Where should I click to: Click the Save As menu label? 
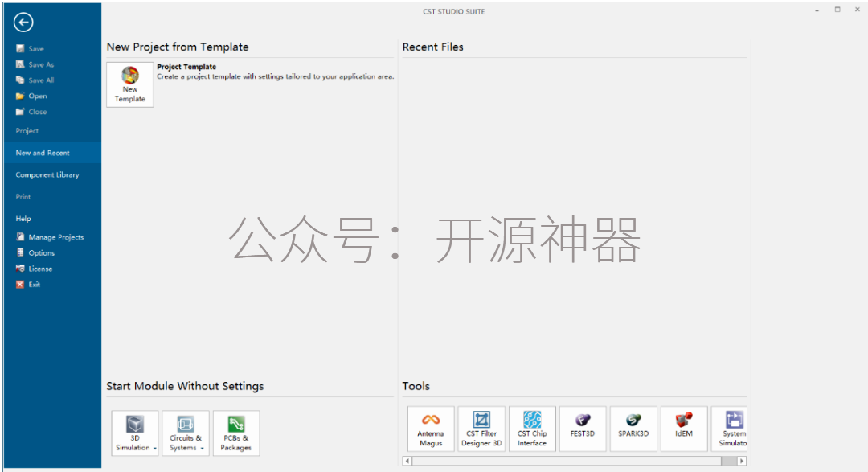41,64
